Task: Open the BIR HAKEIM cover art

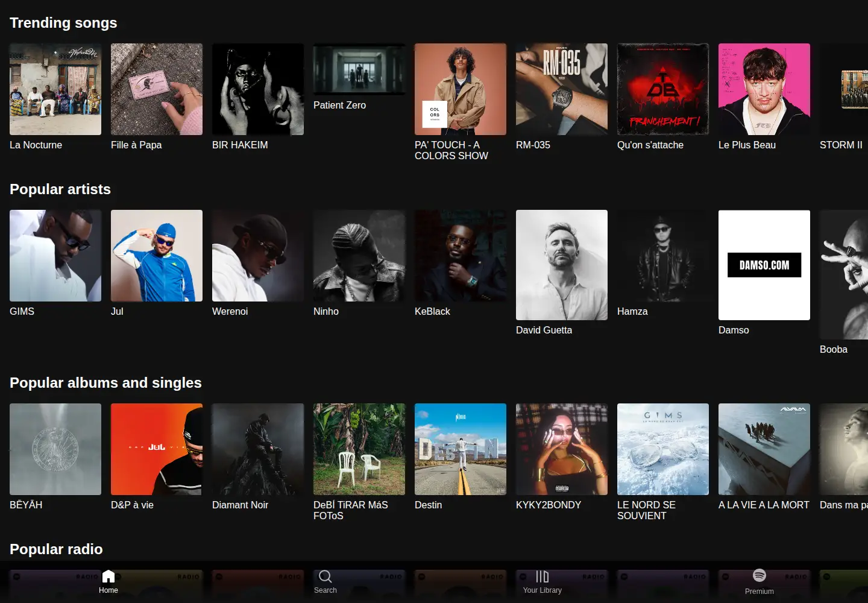Action: [258, 89]
